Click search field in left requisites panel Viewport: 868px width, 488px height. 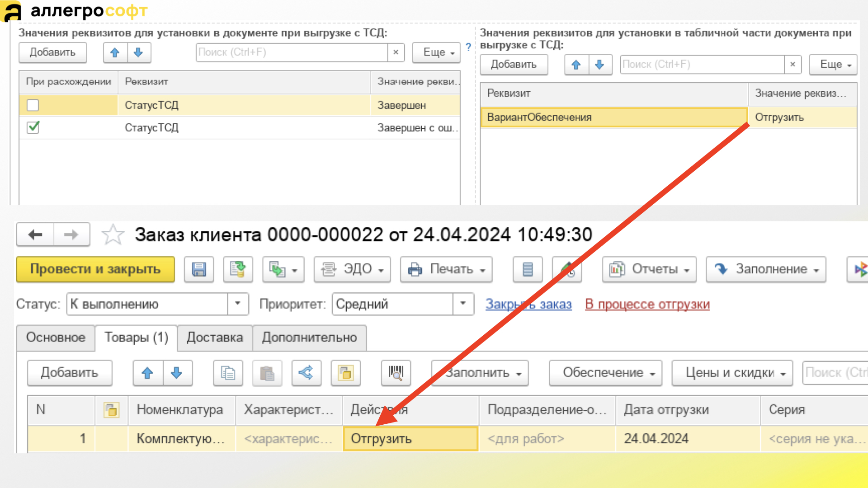(292, 52)
